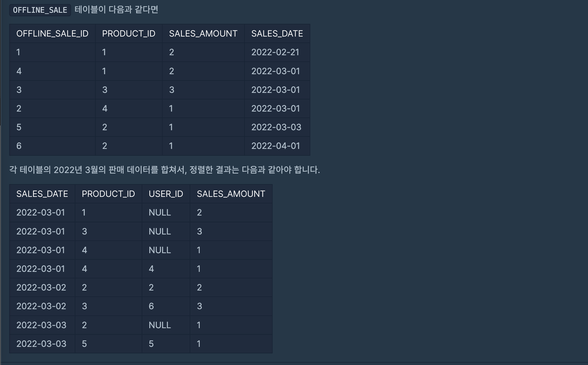588x365 pixels.
Task: Click SALES_DATE header in the result table
Action: click(42, 194)
